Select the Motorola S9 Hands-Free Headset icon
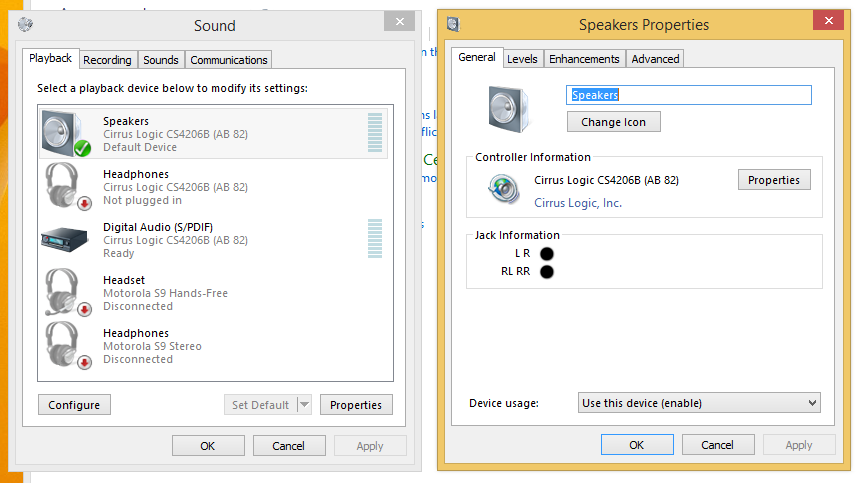This screenshot has width=868, height=483. point(68,293)
